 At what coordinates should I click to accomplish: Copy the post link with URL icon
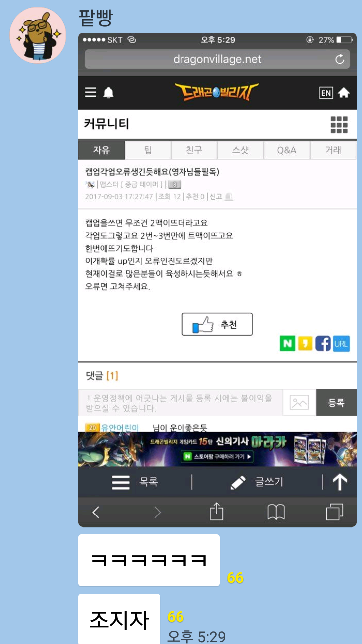coord(341,343)
